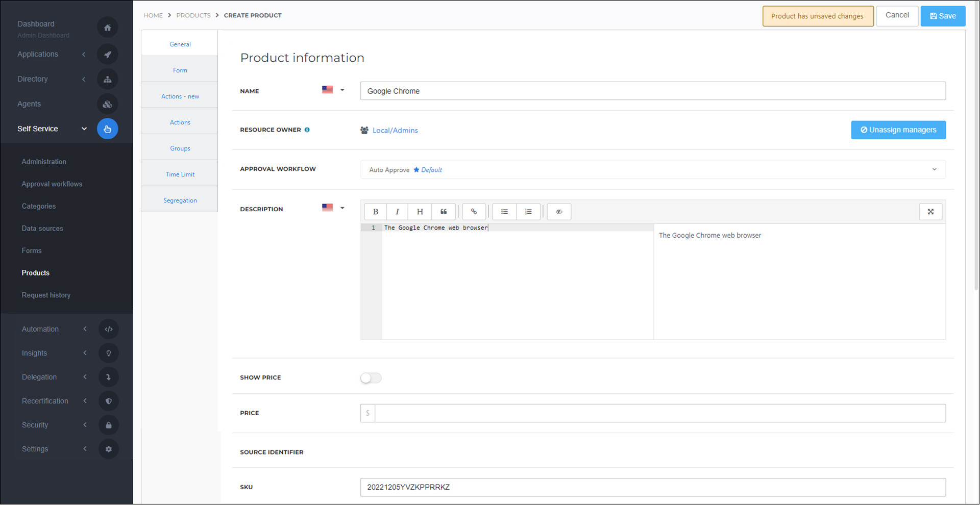Expand description editor to fullscreen

point(930,212)
